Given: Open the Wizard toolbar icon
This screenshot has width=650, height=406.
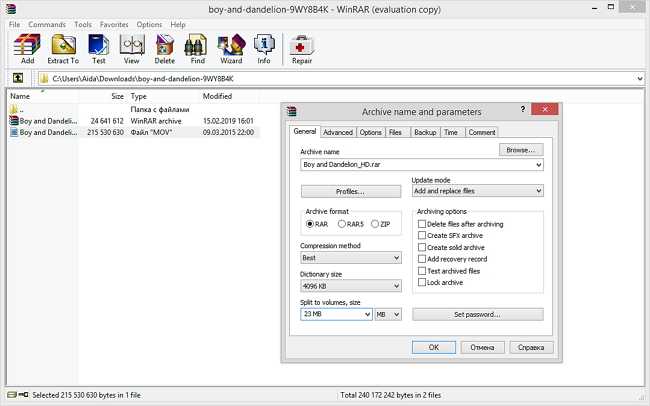Looking at the screenshot, I should [x=231, y=49].
